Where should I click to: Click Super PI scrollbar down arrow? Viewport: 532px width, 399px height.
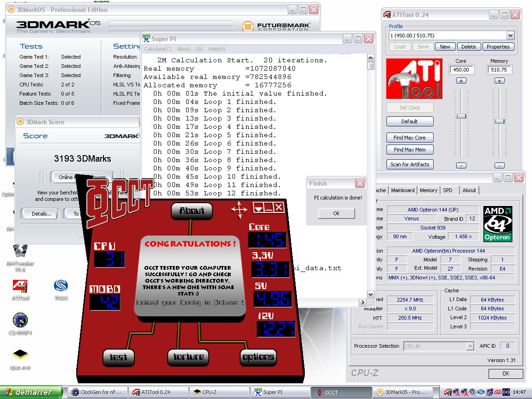pos(370,295)
